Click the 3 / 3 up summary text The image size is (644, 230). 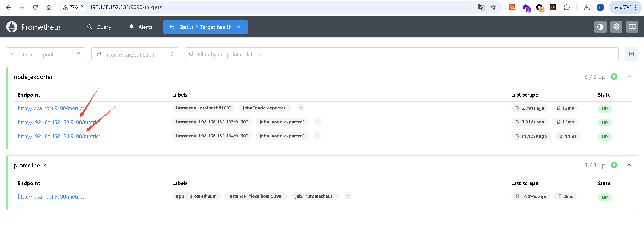[x=595, y=77]
